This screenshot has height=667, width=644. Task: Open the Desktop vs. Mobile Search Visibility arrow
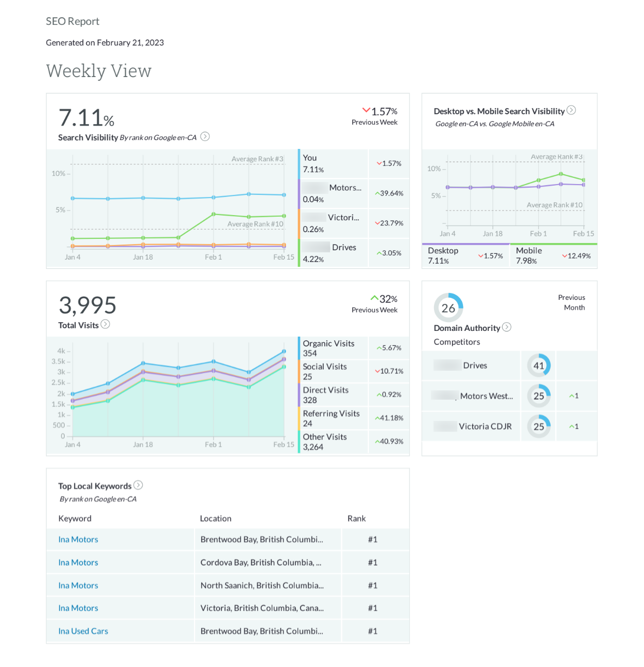(571, 110)
